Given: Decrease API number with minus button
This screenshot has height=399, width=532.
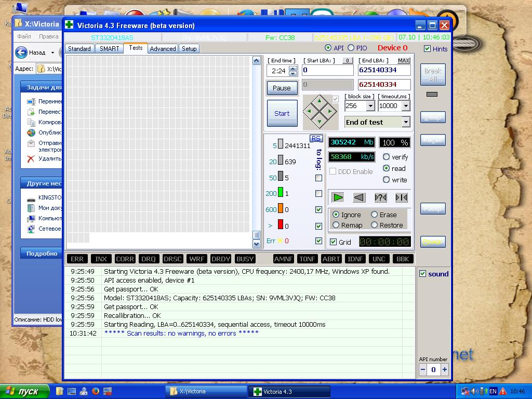Looking at the screenshot, I should coord(423,369).
